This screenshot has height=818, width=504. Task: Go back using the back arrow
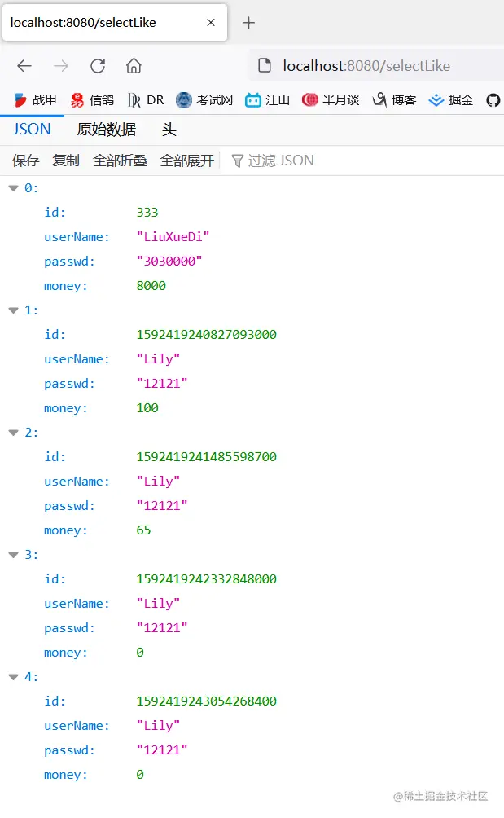point(24,66)
